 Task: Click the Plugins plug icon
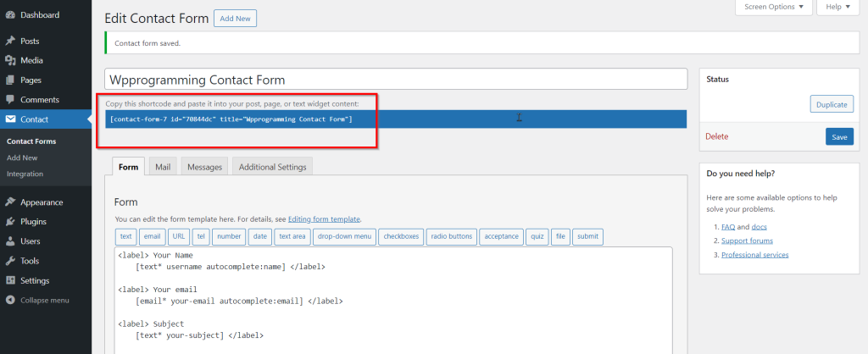(x=10, y=222)
